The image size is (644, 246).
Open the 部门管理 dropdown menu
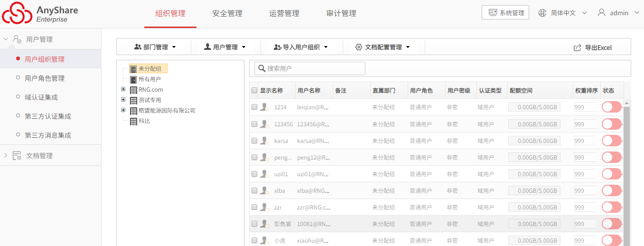pos(155,47)
